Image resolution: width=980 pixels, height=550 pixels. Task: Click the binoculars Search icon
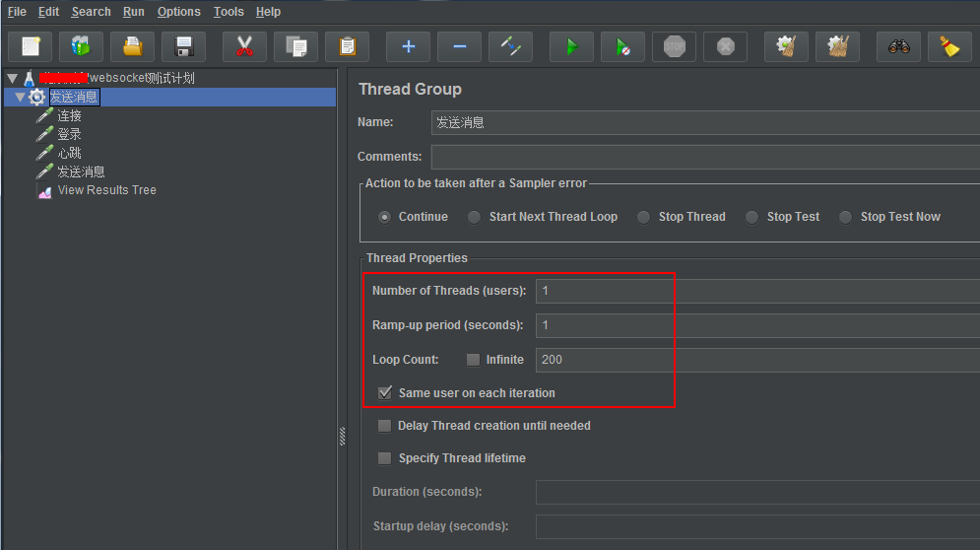click(898, 46)
